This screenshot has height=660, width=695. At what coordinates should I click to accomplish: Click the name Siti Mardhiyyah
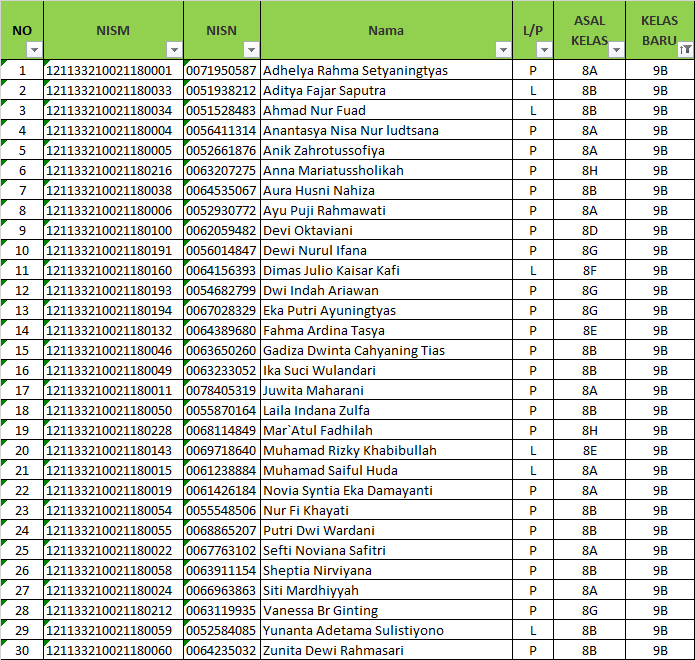[x=311, y=590]
